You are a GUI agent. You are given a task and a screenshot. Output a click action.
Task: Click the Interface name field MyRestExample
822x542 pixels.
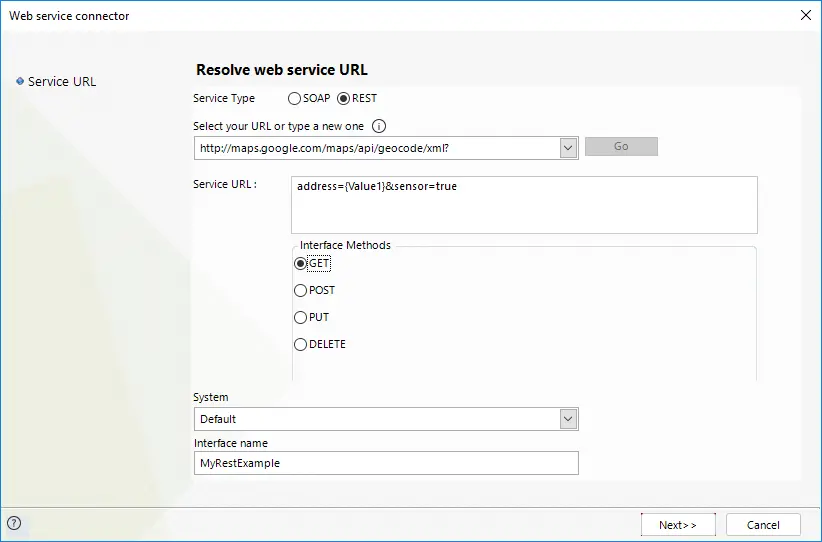pyautogui.click(x=386, y=463)
